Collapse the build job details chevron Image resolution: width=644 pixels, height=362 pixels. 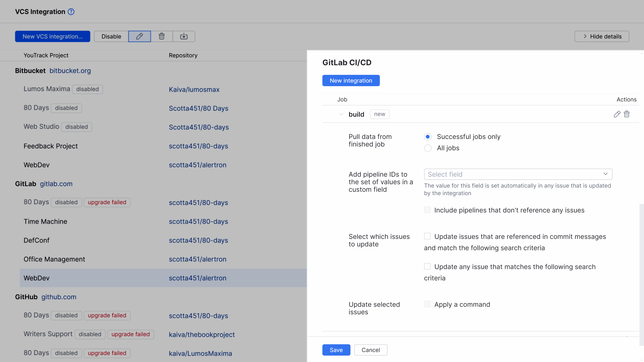[341, 114]
